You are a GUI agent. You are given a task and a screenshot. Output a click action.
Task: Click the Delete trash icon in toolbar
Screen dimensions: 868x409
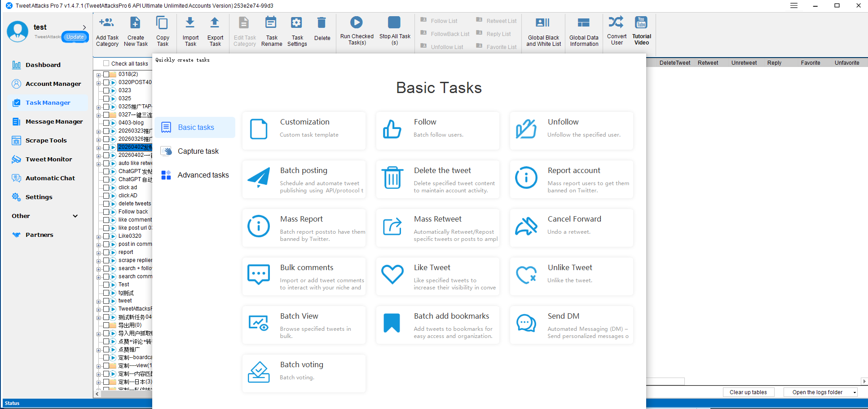coord(322,23)
